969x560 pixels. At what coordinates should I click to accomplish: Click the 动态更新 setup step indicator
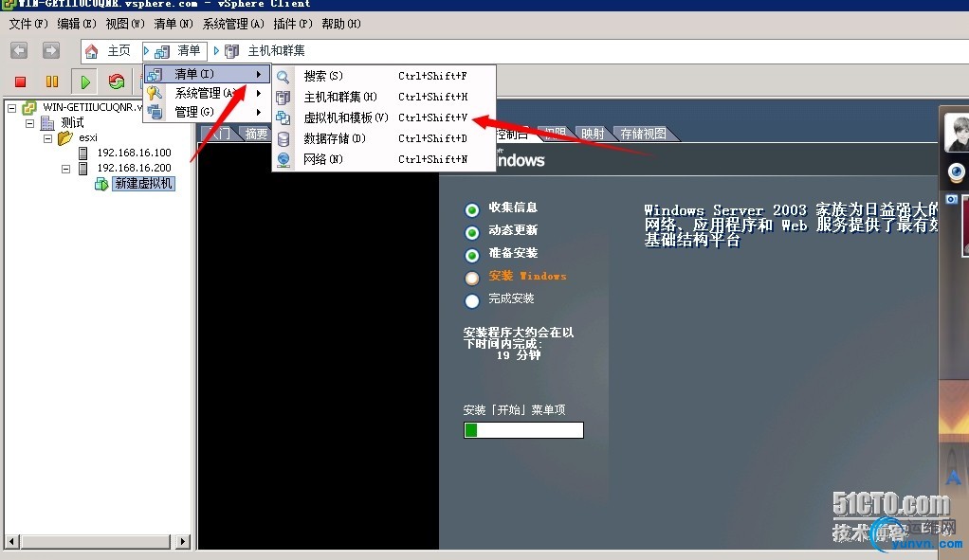pos(472,233)
